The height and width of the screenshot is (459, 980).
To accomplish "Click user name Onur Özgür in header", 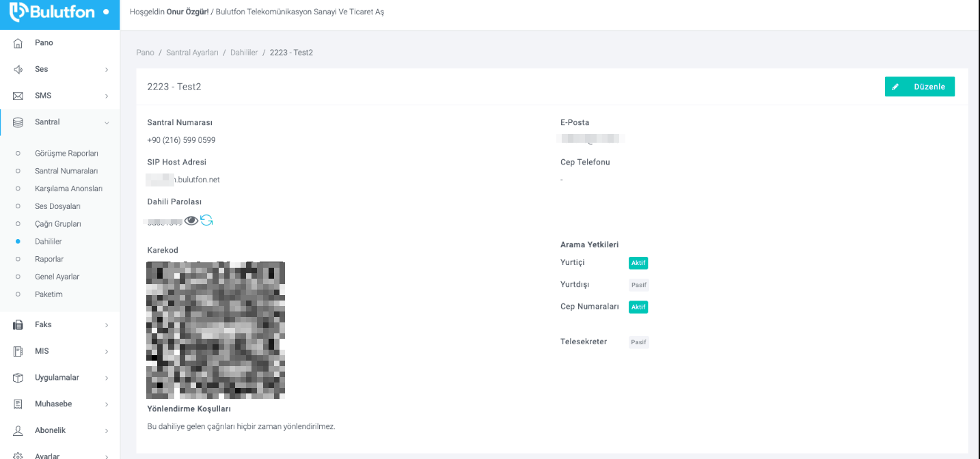I will [x=187, y=12].
